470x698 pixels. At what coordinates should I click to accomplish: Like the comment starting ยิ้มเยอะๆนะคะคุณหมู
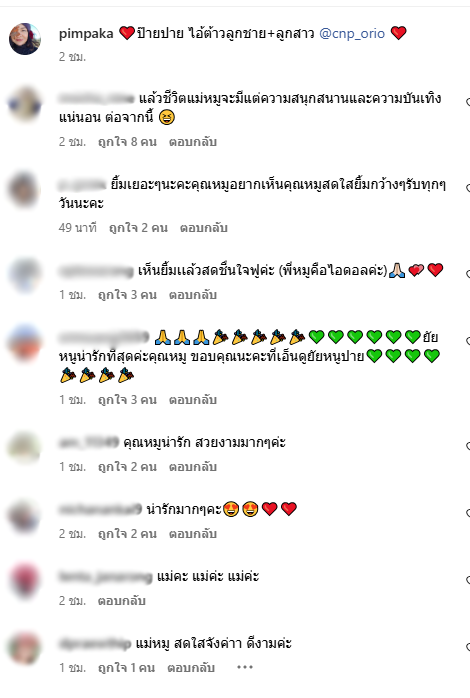(467, 188)
